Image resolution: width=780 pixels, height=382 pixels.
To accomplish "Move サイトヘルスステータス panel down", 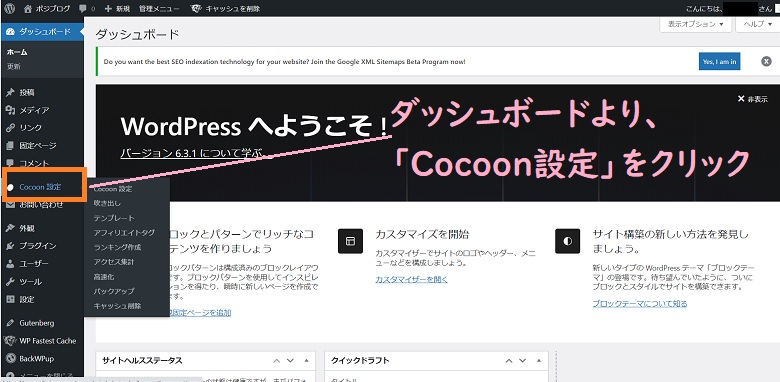I will [x=291, y=361].
